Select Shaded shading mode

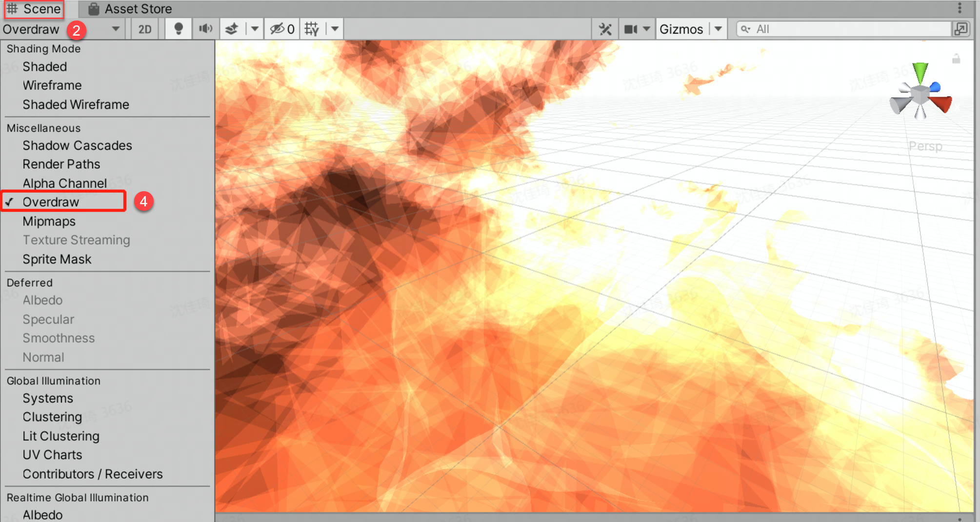(44, 67)
